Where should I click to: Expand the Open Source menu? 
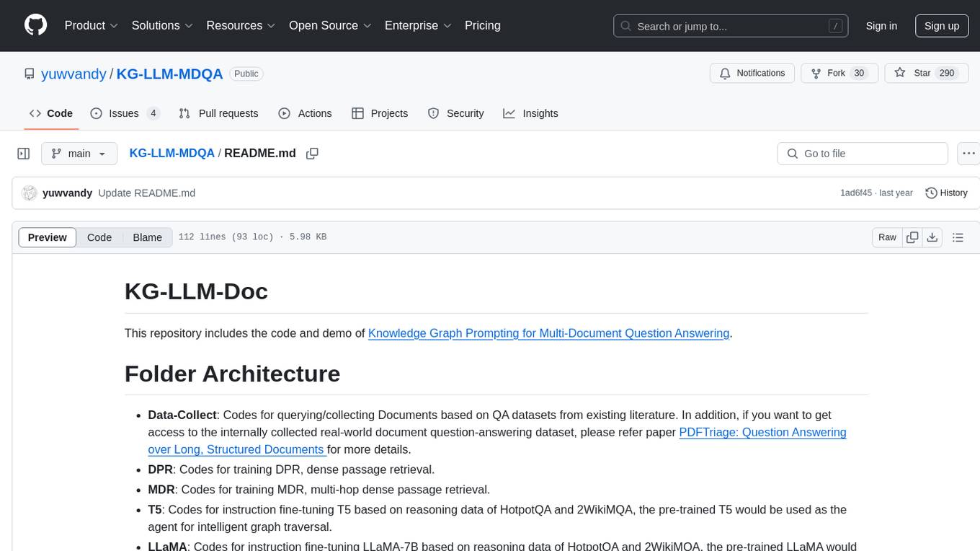coord(330,25)
